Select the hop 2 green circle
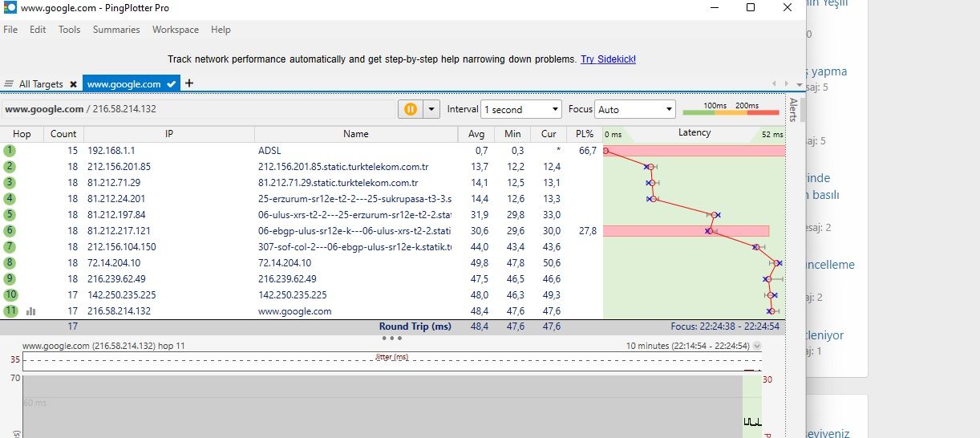Viewport: 980px width, 438px height. (x=10, y=167)
